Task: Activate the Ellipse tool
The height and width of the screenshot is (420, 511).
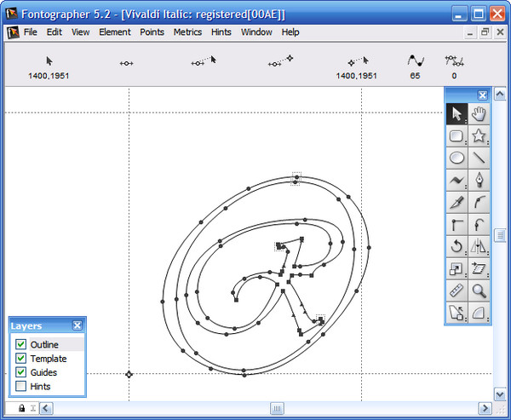Action: [x=456, y=158]
